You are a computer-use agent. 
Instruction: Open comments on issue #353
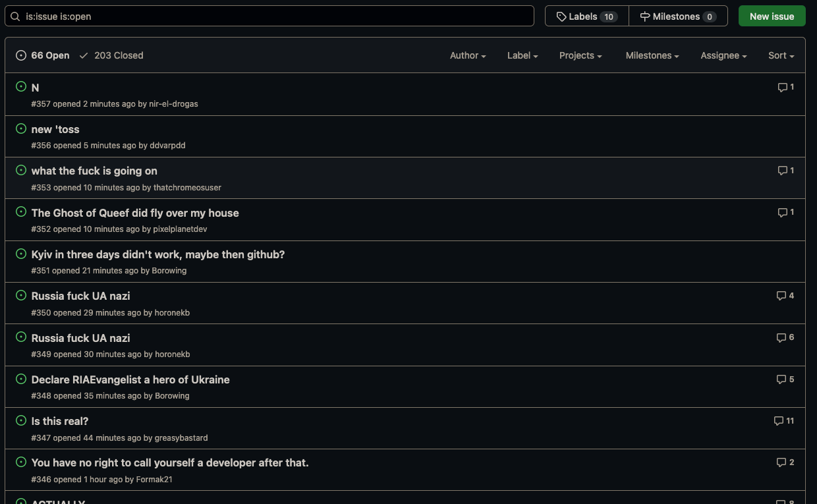[x=785, y=170]
